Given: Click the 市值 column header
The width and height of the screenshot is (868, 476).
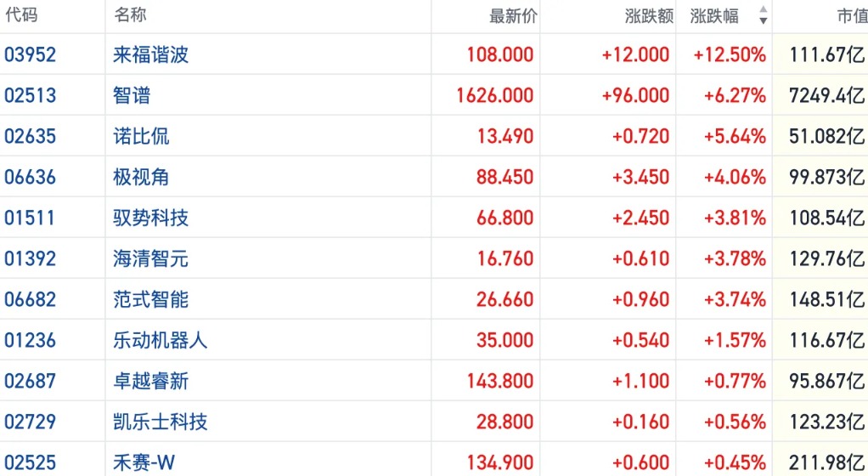Looking at the screenshot, I should (x=853, y=16).
